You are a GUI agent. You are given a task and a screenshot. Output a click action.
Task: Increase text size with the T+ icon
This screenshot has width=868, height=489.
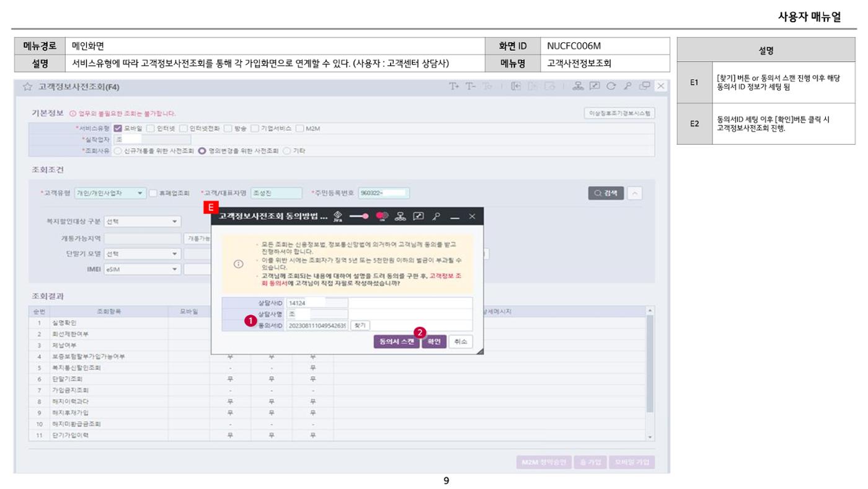[454, 86]
